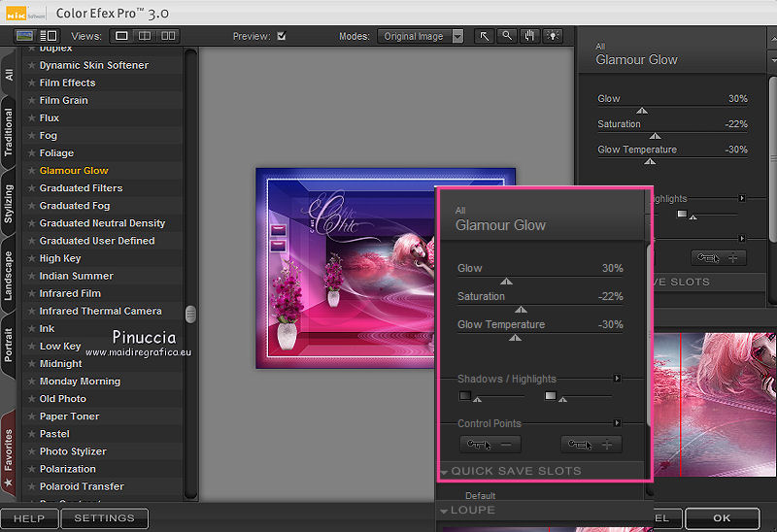Toggle favorite star for Pastel
The height and width of the screenshot is (532, 777).
pos(32,434)
